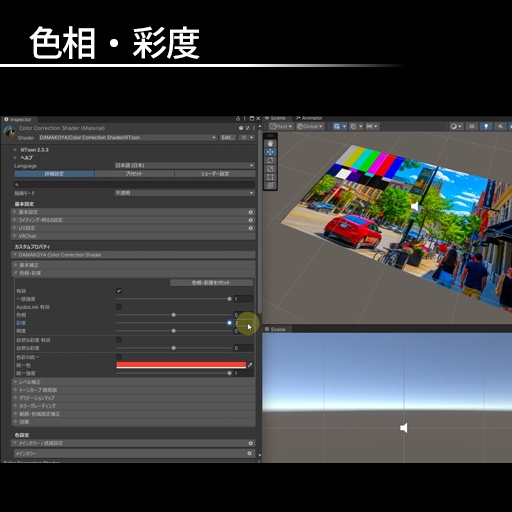This screenshot has height=512, width=512.
Task: Click the material preview sphere icon
Action: point(9,132)
